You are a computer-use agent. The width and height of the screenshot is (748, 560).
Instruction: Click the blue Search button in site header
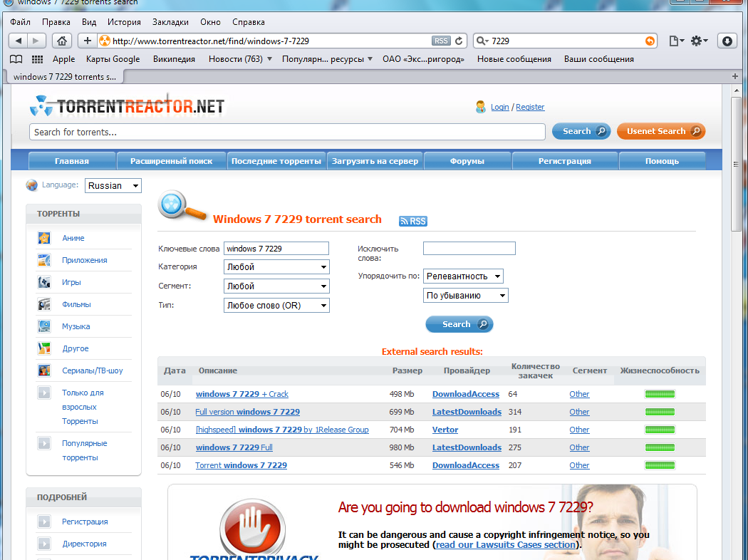pos(581,131)
